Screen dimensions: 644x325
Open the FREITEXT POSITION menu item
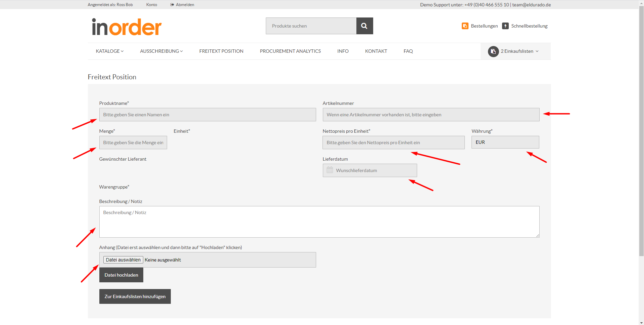pyautogui.click(x=221, y=51)
